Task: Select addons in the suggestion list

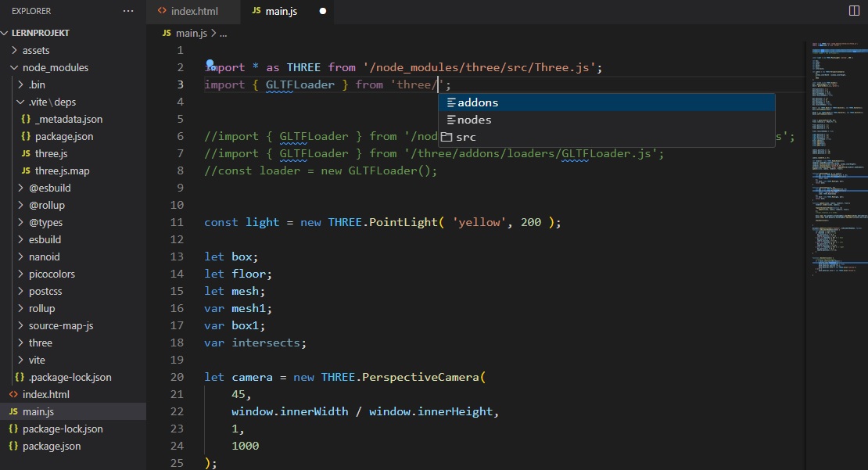Action: 607,102
